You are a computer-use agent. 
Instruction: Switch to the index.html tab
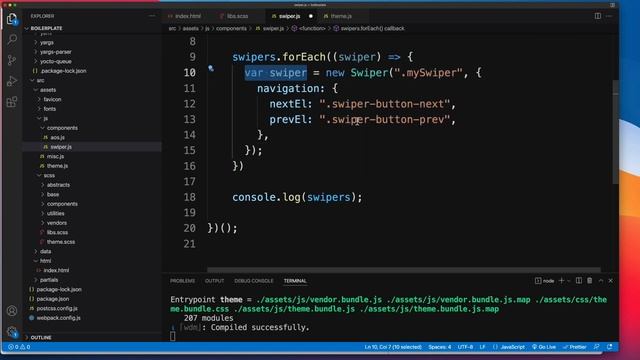pos(187,16)
